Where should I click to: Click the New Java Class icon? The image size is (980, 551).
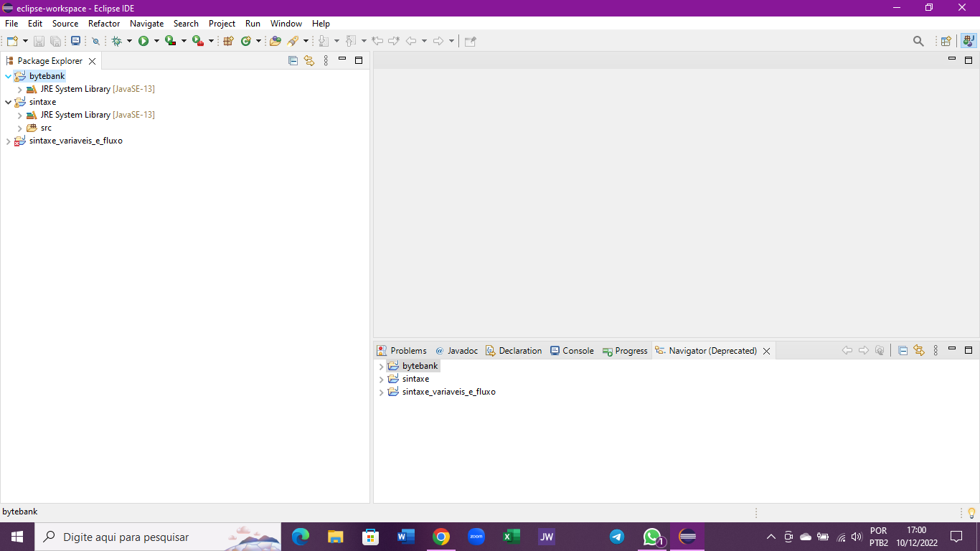pos(246,41)
